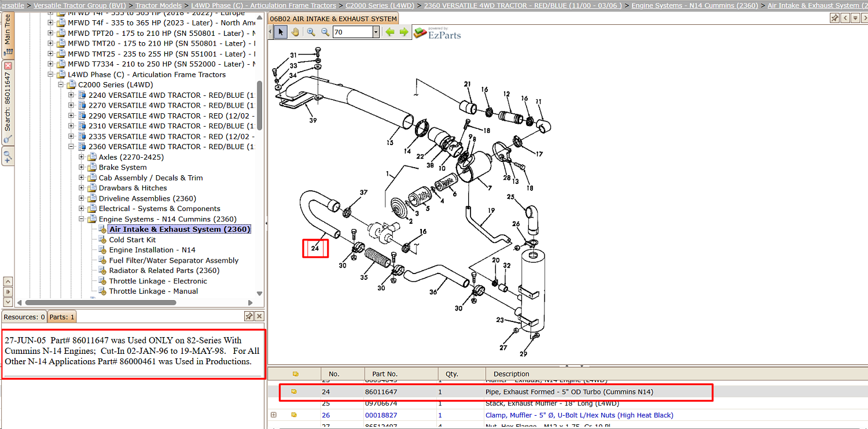Pin the diagram panel
The height and width of the screenshot is (429, 868).
pyautogui.click(x=834, y=18)
